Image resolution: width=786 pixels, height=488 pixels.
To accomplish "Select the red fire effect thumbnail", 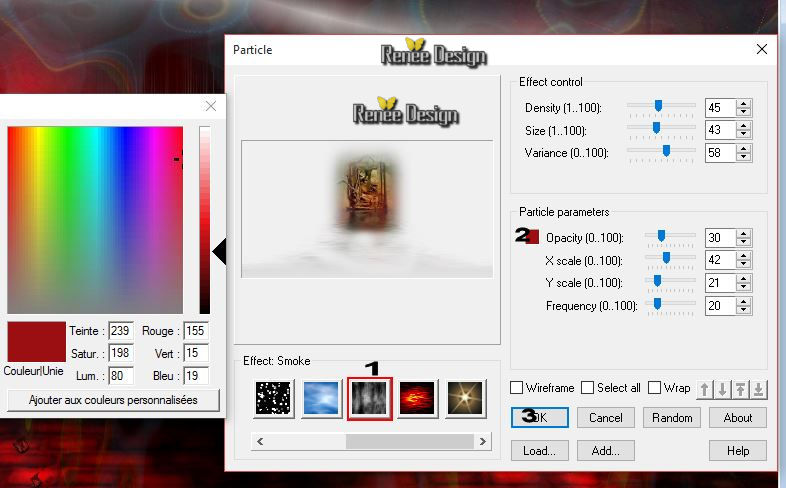I will click(417, 398).
